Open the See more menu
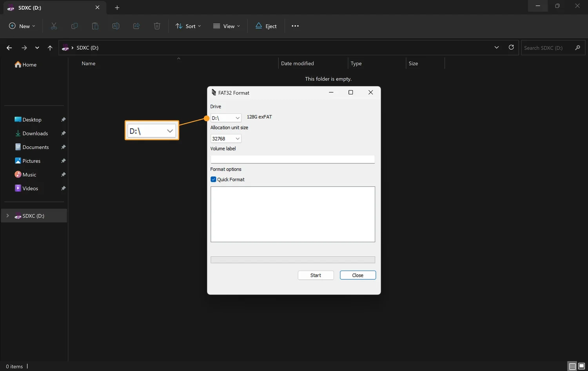The height and width of the screenshot is (371, 588). point(295,26)
